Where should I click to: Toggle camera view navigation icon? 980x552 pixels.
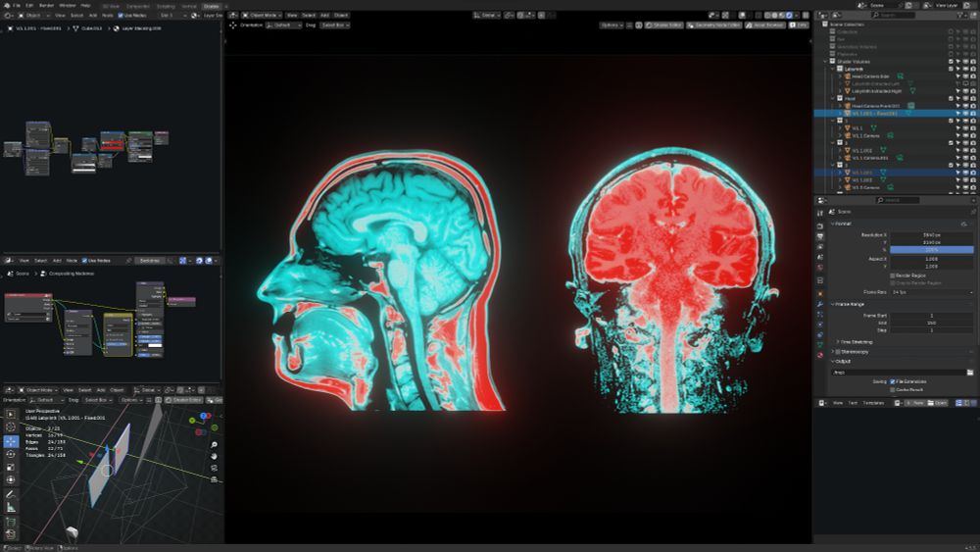[214, 468]
